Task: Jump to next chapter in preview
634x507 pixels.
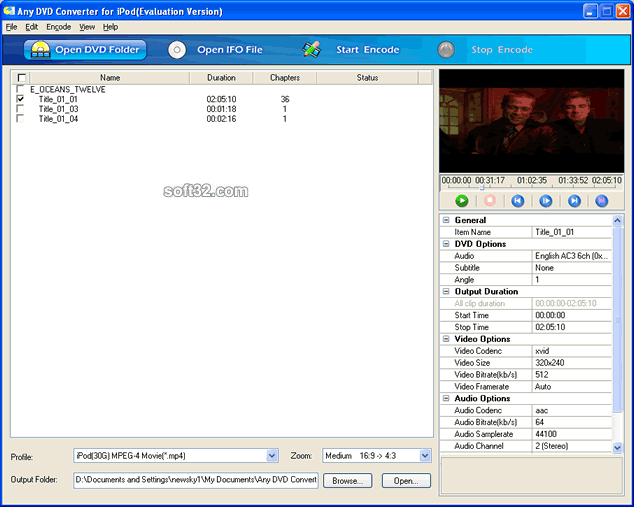Action: [x=574, y=201]
